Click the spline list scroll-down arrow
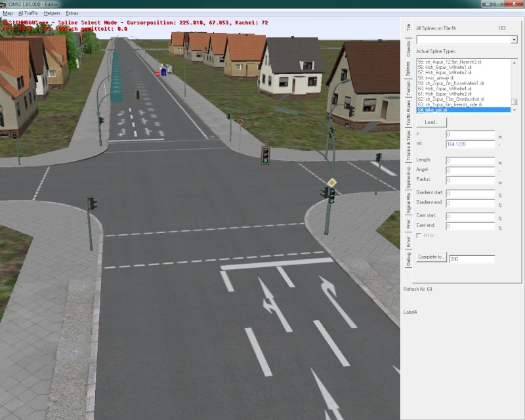This screenshot has height=420, width=525. (514, 110)
